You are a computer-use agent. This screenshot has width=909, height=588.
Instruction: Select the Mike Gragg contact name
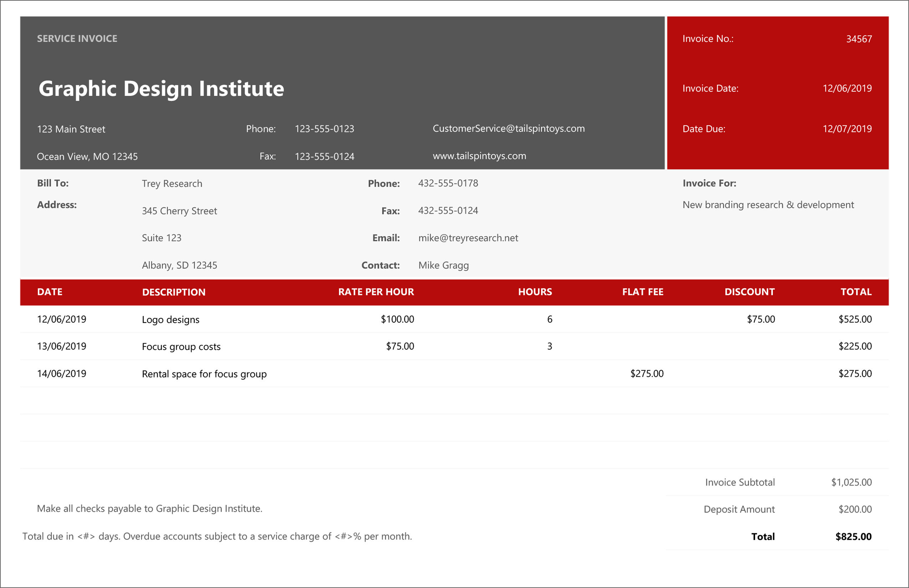[443, 265]
